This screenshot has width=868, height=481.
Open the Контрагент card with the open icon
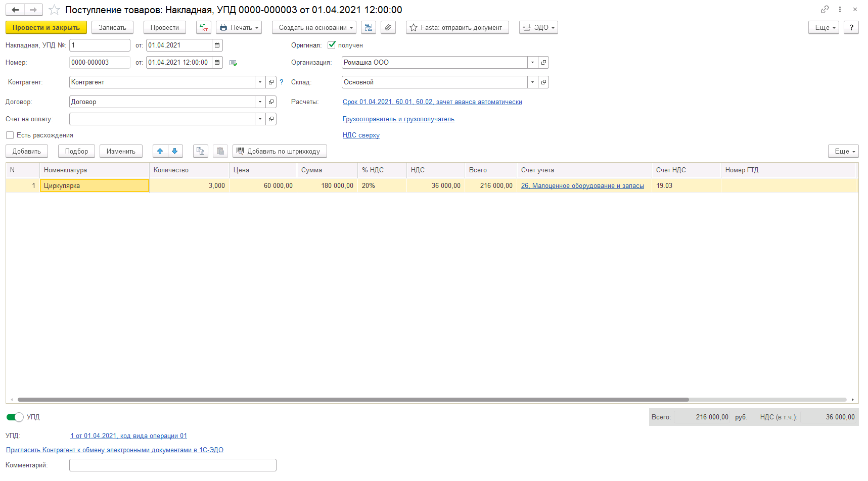coord(271,82)
